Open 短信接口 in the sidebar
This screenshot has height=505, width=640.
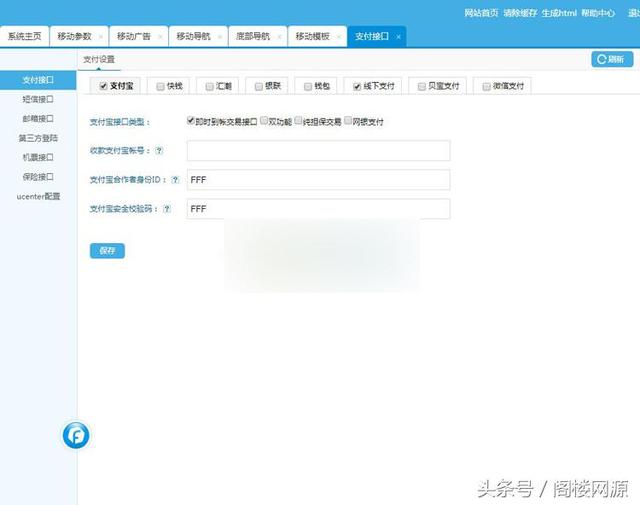pos(38,99)
